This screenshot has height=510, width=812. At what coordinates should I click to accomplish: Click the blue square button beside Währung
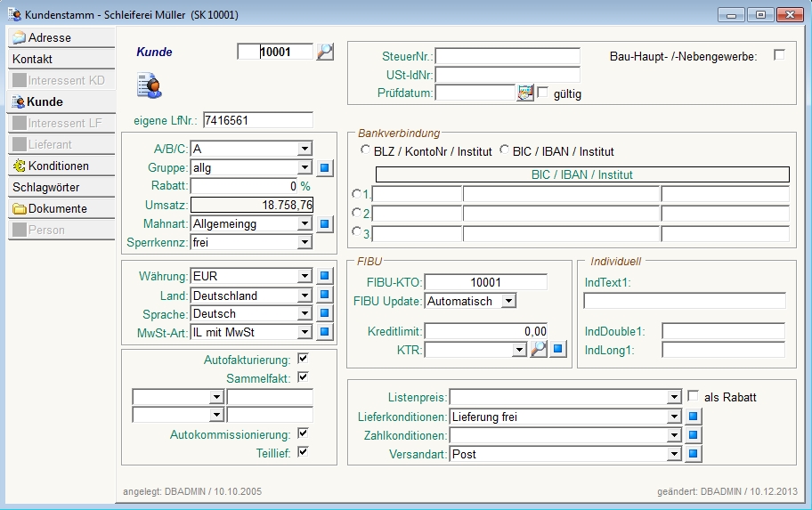tap(325, 277)
